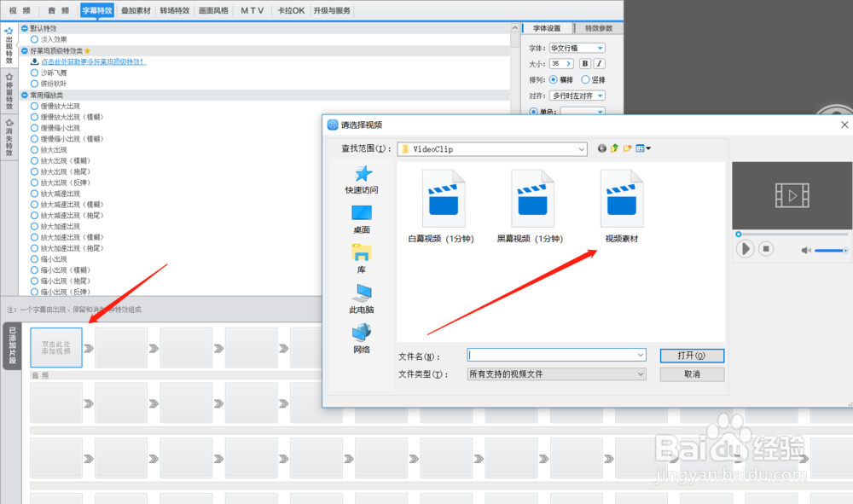Click the 已添加片段 side label
Image resolution: width=853 pixels, height=504 pixels.
point(12,345)
